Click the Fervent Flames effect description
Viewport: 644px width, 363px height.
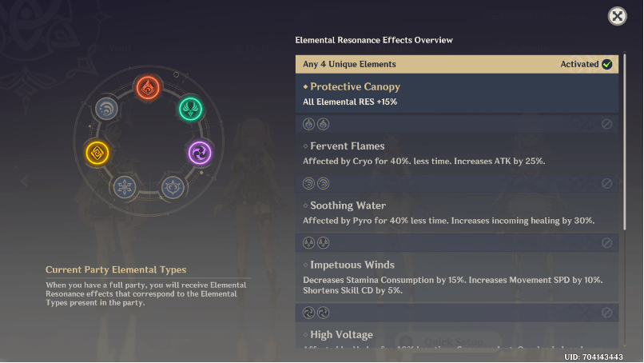tap(423, 162)
